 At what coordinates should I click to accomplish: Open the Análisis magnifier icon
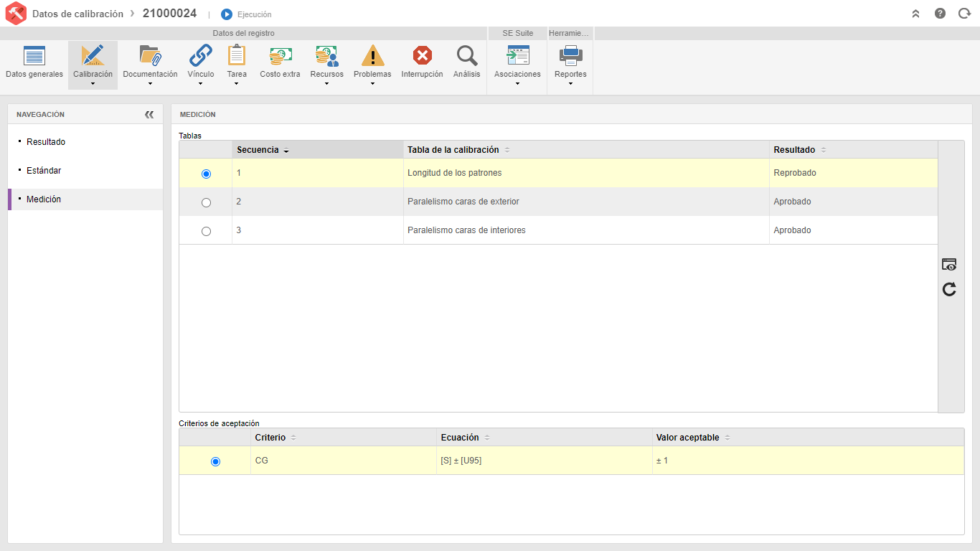(467, 56)
